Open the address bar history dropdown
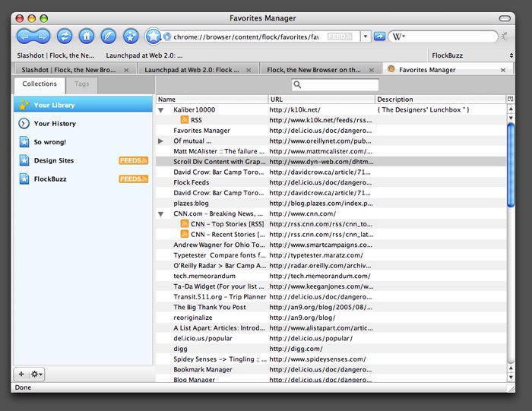This screenshot has height=411, width=532. coord(366,36)
